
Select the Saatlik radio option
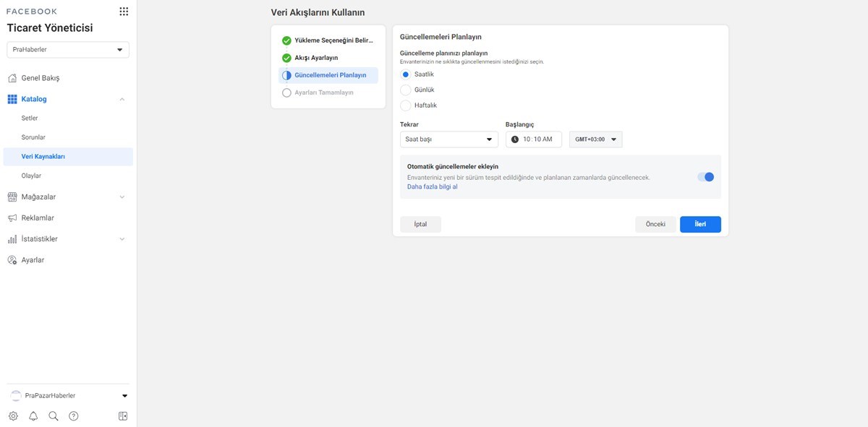pyautogui.click(x=406, y=74)
